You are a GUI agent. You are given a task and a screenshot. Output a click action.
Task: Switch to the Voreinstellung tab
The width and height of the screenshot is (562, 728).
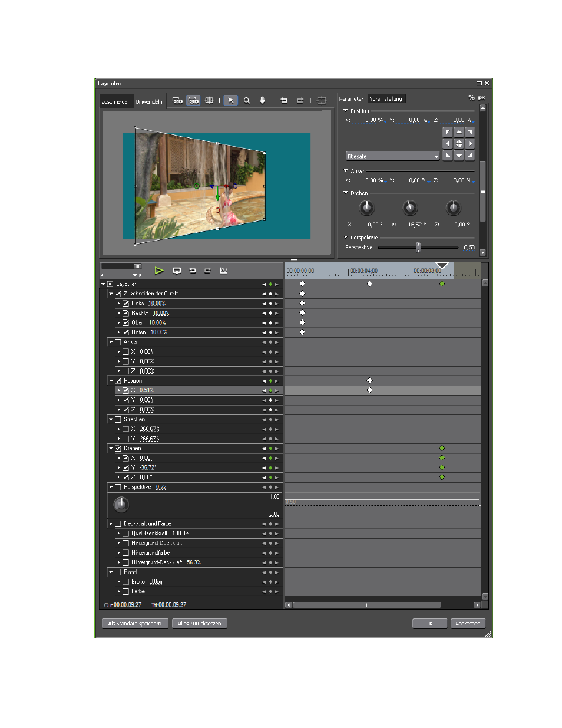[x=386, y=98]
